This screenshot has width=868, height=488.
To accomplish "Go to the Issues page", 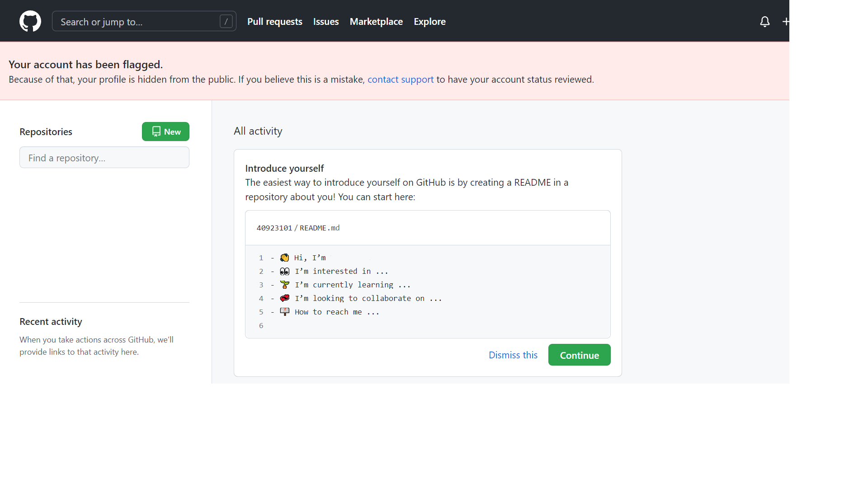I will [x=325, y=22].
